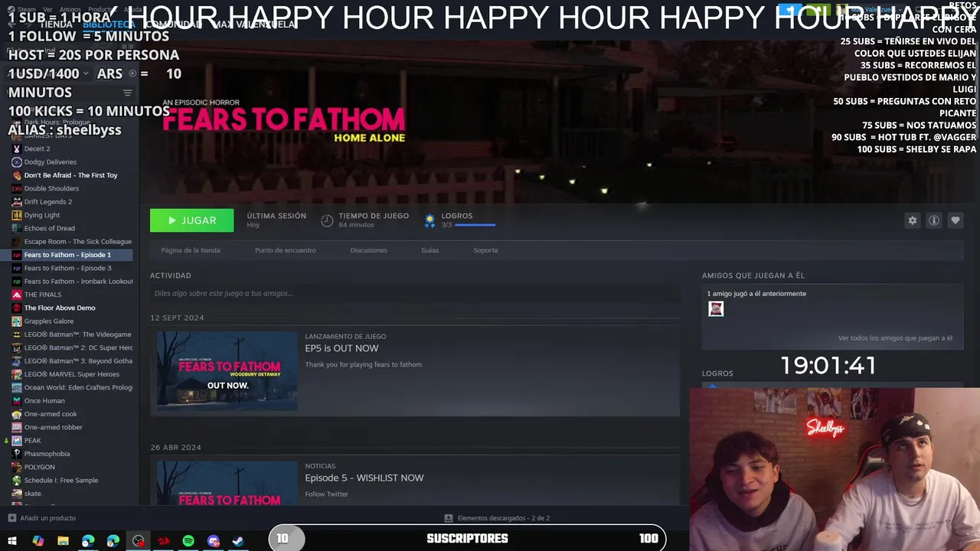Select One-armed robber in the library
Image resolution: width=980 pixels, height=551 pixels.
tap(53, 427)
